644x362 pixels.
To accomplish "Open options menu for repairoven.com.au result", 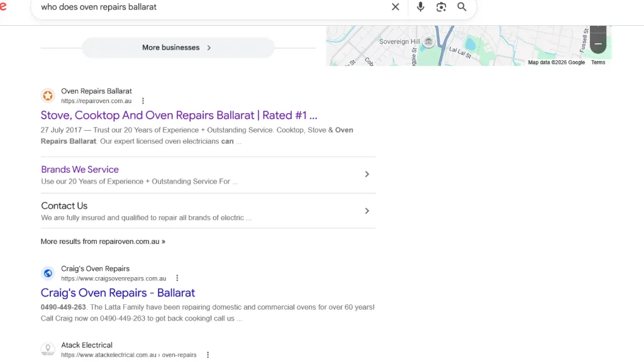I will point(143,101).
